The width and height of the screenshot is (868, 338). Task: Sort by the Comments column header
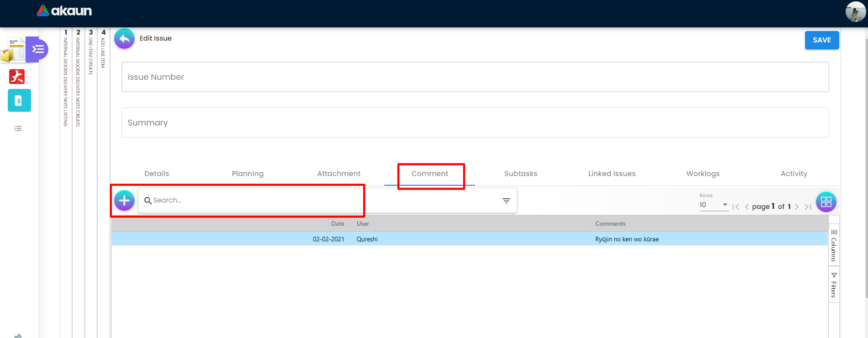point(610,224)
